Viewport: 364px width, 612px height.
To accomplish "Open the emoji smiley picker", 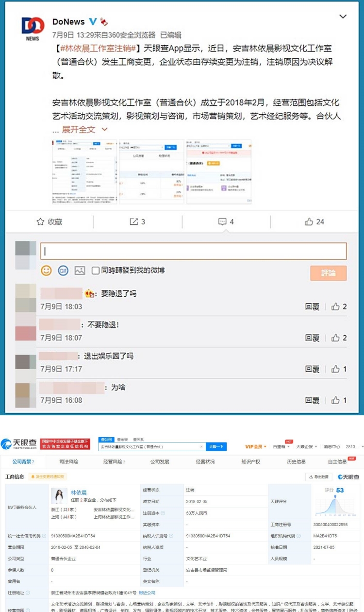I will click(47, 271).
